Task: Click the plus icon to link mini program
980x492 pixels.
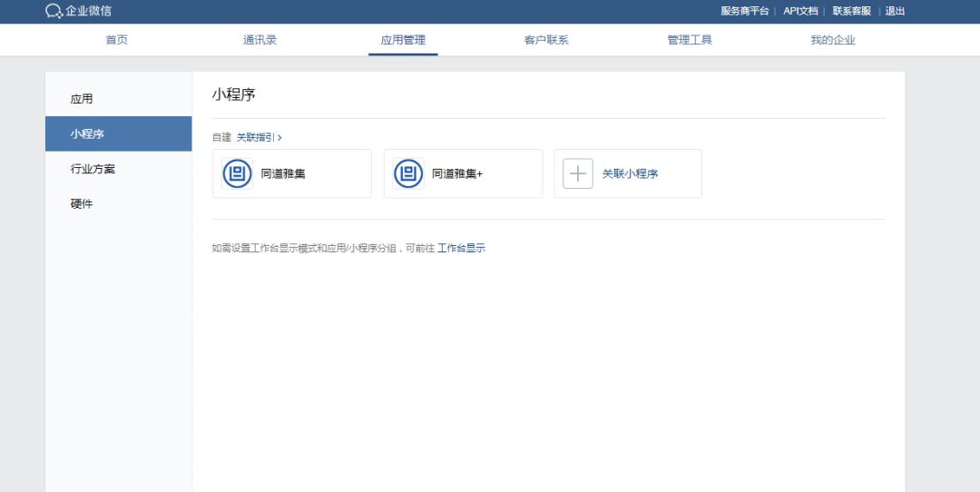Action: coord(577,173)
